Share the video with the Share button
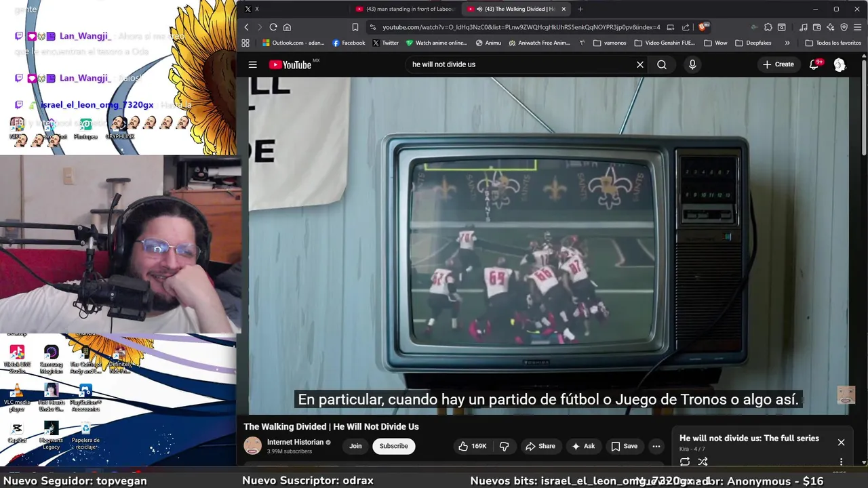Viewport: 868px width, 488px height. click(540, 446)
